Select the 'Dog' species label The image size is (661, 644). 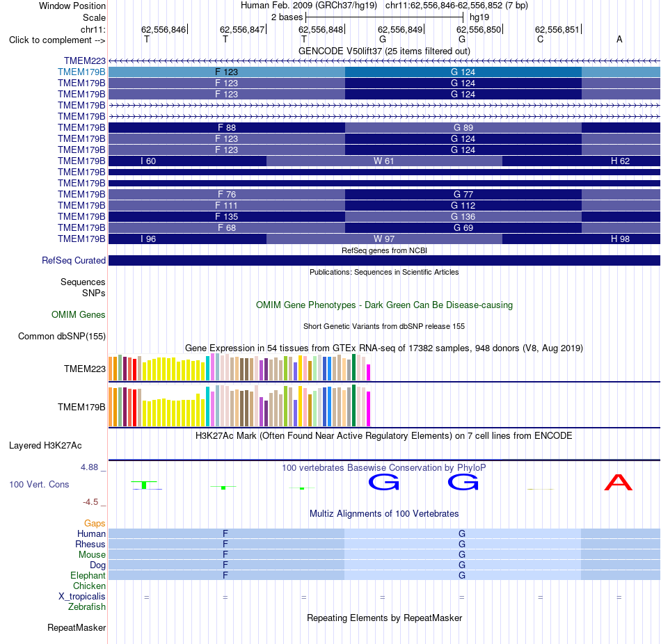pos(97,565)
